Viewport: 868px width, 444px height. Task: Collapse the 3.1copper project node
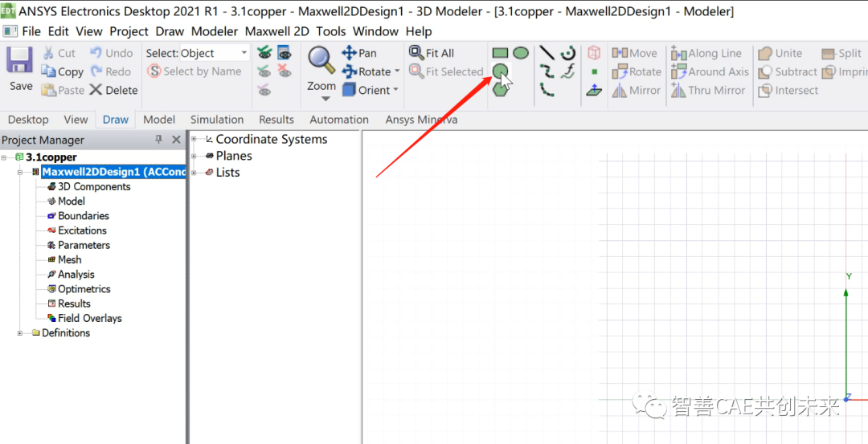pyautogui.click(x=5, y=157)
